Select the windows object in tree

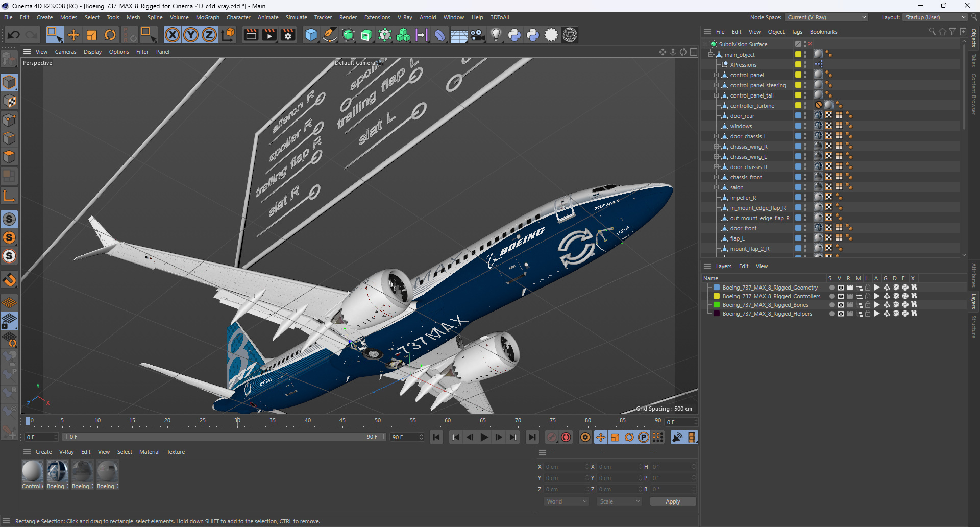(x=741, y=126)
